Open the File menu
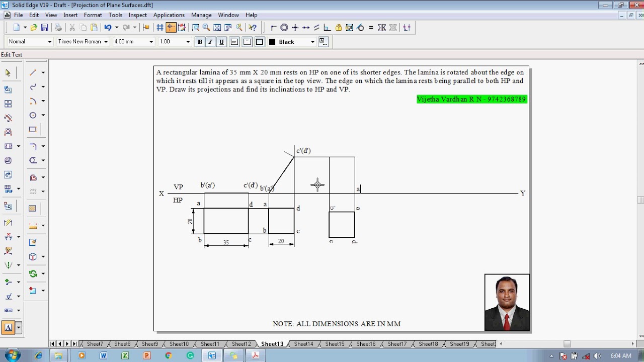The width and height of the screenshot is (644, 362). (x=19, y=15)
